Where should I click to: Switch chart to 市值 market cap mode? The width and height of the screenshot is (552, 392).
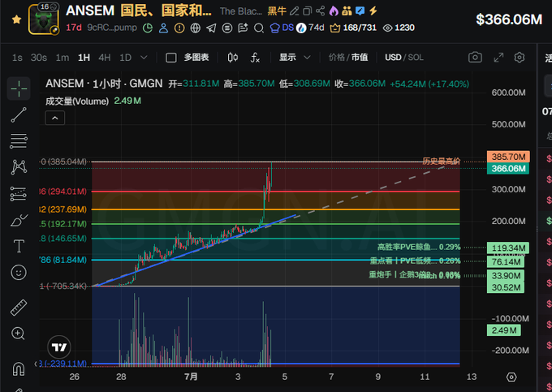(x=360, y=58)
